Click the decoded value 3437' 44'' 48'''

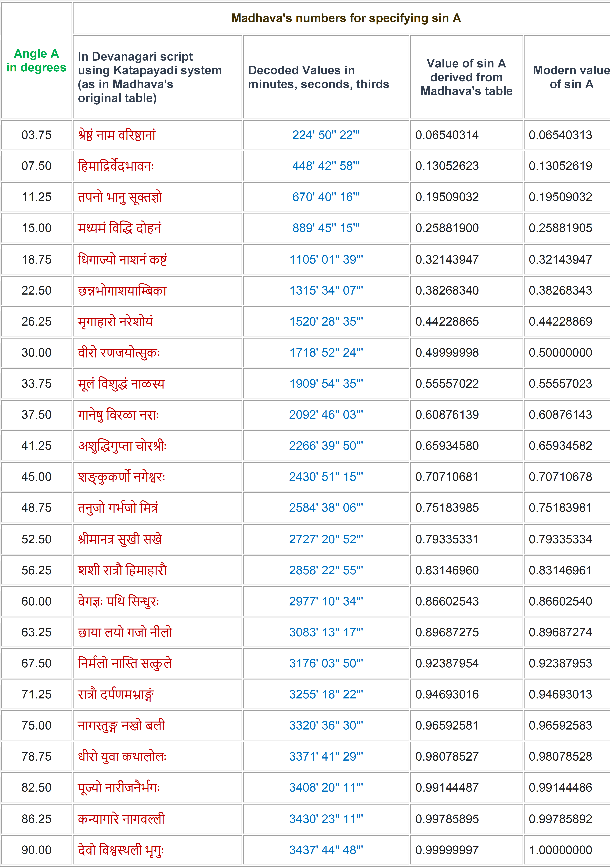(326, 850)
